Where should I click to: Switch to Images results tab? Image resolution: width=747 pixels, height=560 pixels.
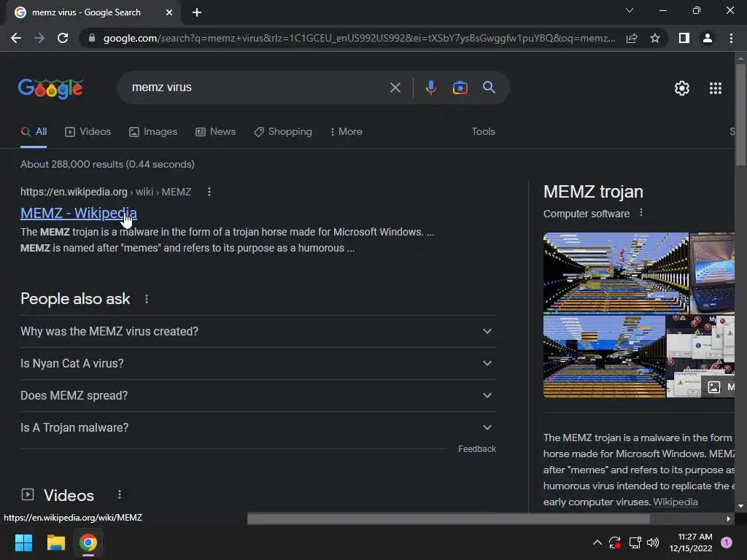153,132
